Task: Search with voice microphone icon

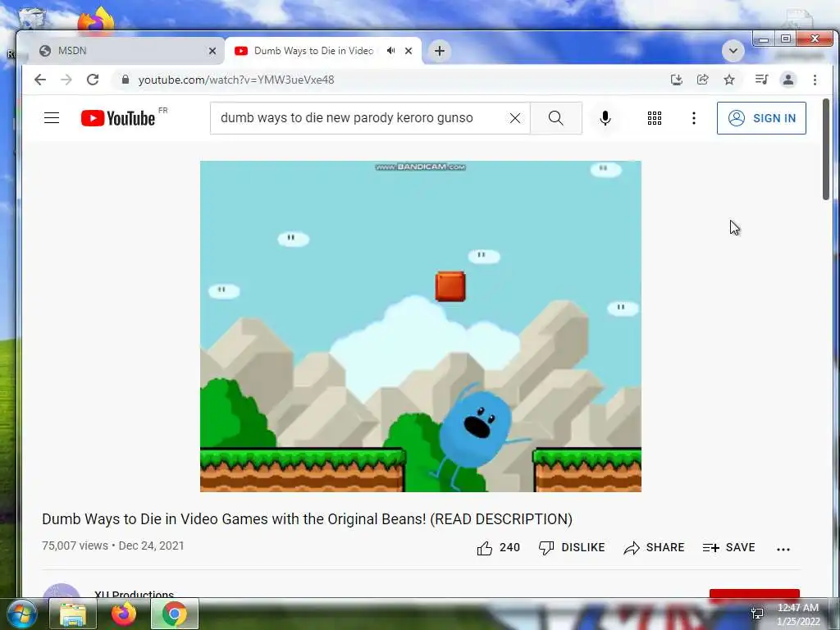Action: coord(605,118)
